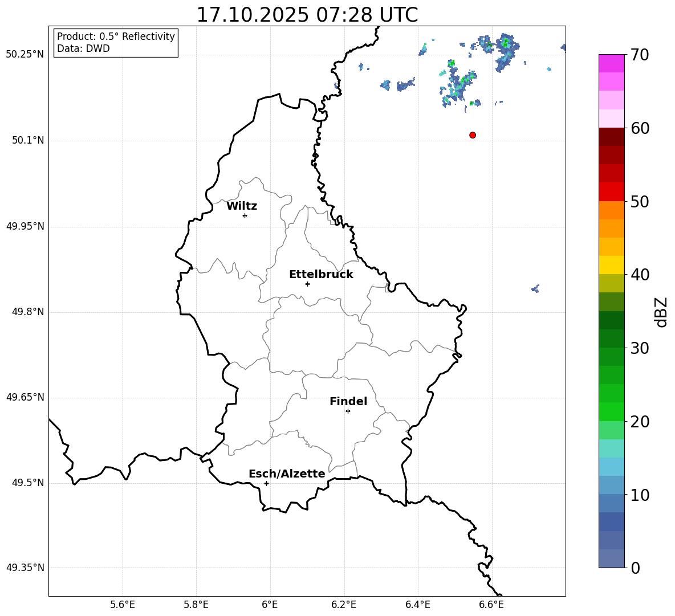Viewport: 675px width, 616px height.
Task: Click the 'Product: 0.5° Reflectivity' text
Action: pos(116,36)
